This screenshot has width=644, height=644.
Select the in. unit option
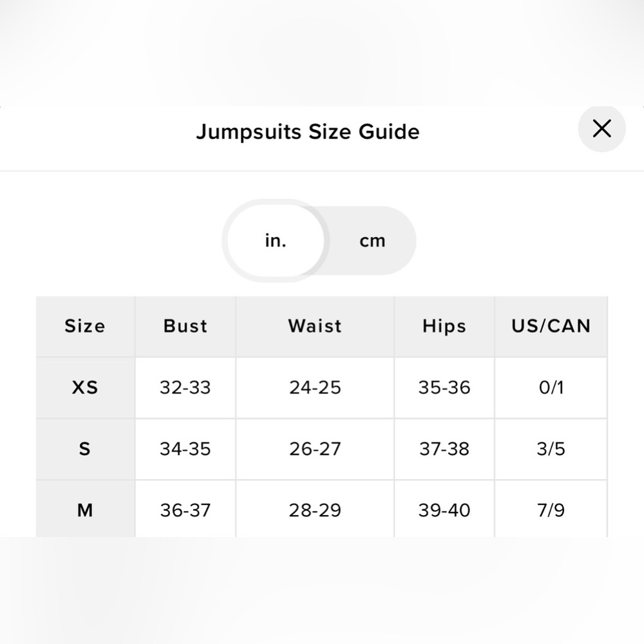(276, 241)
